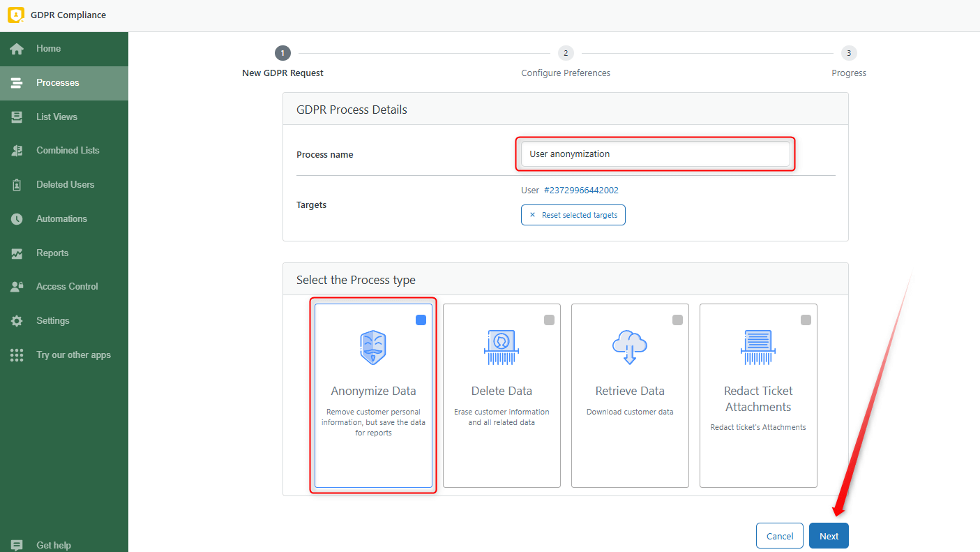Click the 'Process name' field label
The width and height of the screenshot is (980, 552).
(324, 155)
